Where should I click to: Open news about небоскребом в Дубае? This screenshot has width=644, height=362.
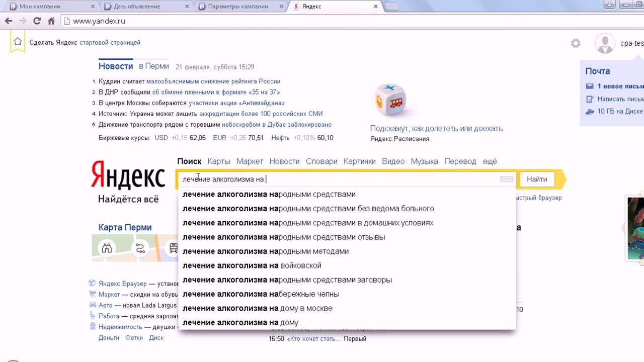click(277, 125)
